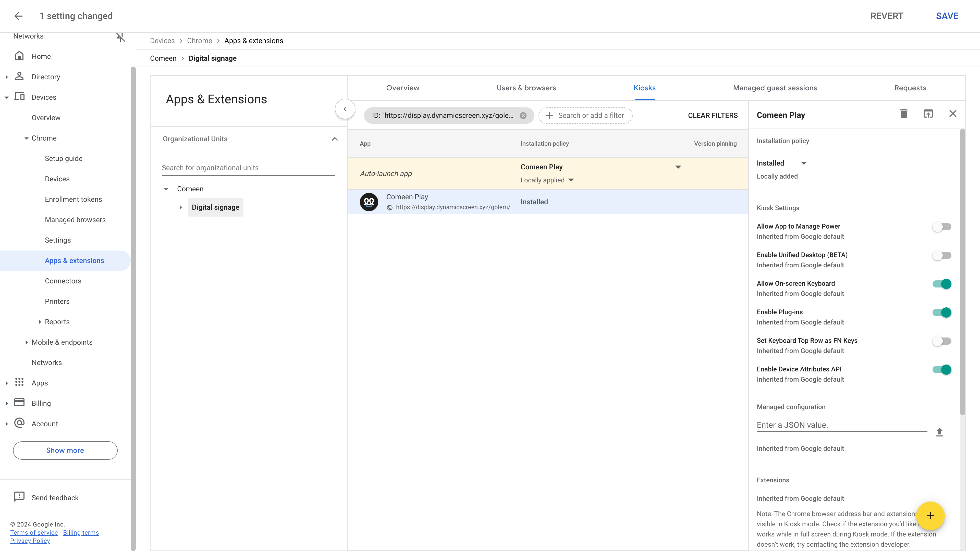Image resolution: width=980 pixels, height=551 pixels.
Task: Open the Locally applied dropdown
Action: click(571, 180)
